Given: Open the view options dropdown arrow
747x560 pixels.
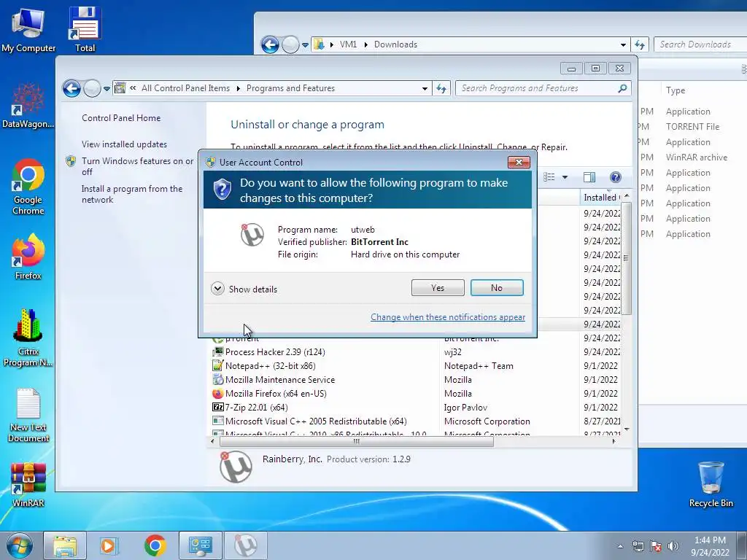Looking at the screenshot, I should (565, 177).
